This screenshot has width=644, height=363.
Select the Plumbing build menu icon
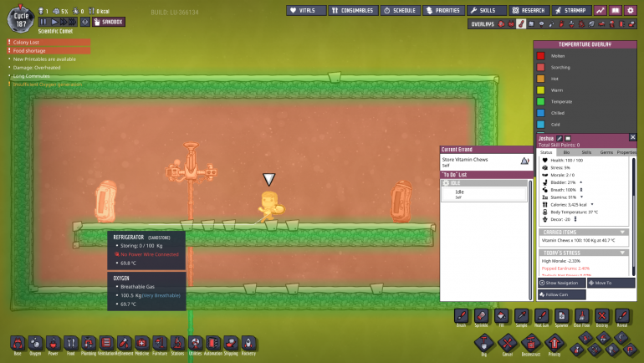89,343
